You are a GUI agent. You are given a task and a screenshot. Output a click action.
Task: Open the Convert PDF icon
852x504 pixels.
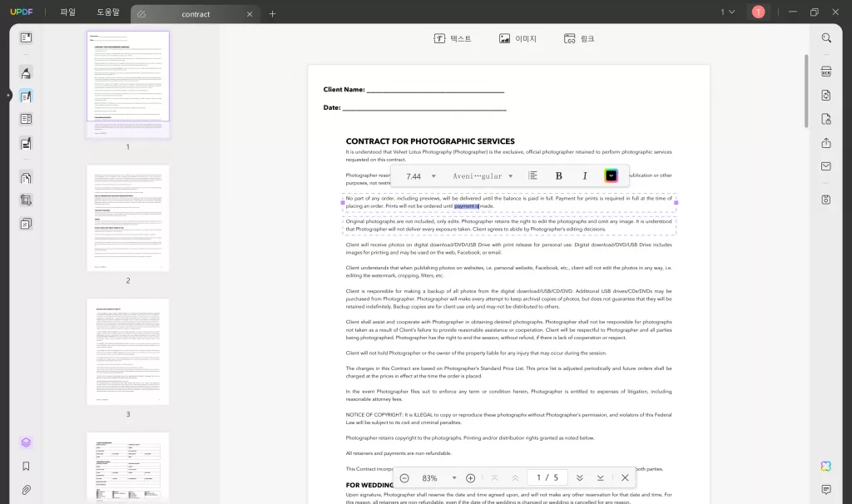pyautogui.click(x=826, y=95)
